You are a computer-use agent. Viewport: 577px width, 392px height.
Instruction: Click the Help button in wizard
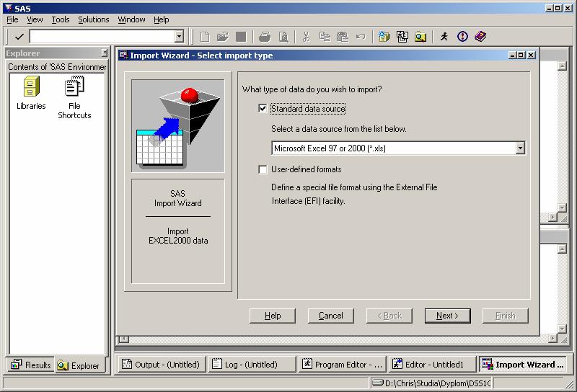[273, 316]
